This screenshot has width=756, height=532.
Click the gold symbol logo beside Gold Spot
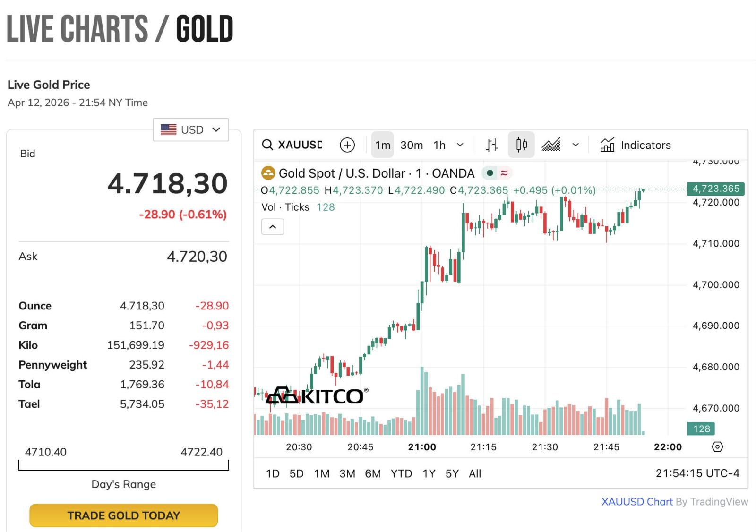(x=268, y=173)
